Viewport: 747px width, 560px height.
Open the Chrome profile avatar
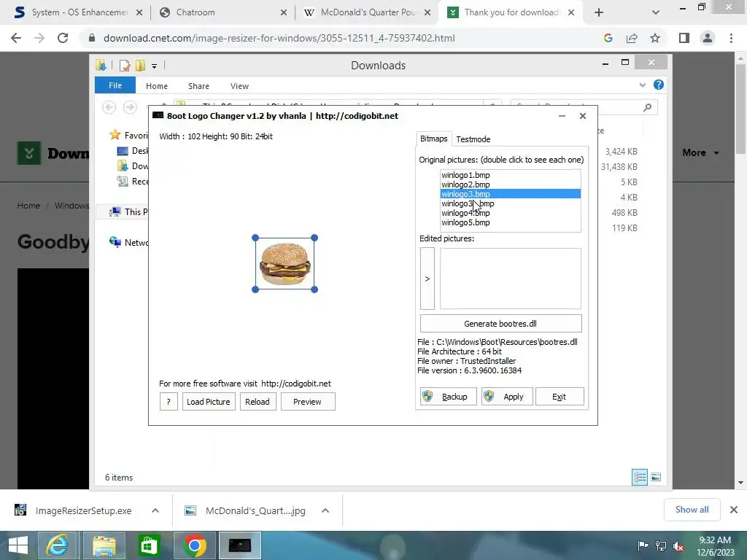point(708,38)
